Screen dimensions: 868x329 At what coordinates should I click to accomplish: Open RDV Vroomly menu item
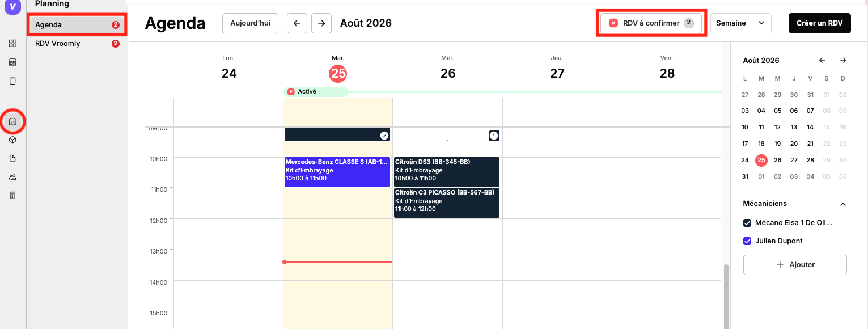pos(76,43)
